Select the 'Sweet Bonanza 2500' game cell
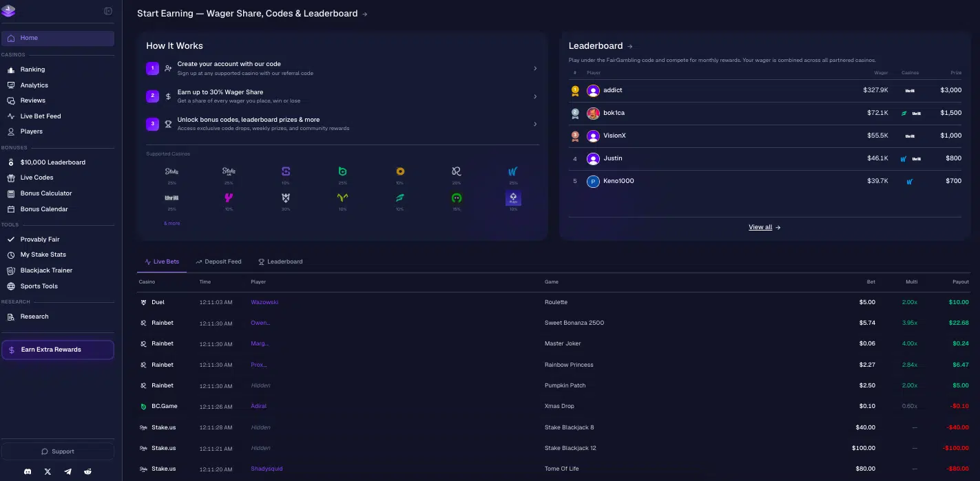Screen dimensions: 980x481 pos(574,323)
